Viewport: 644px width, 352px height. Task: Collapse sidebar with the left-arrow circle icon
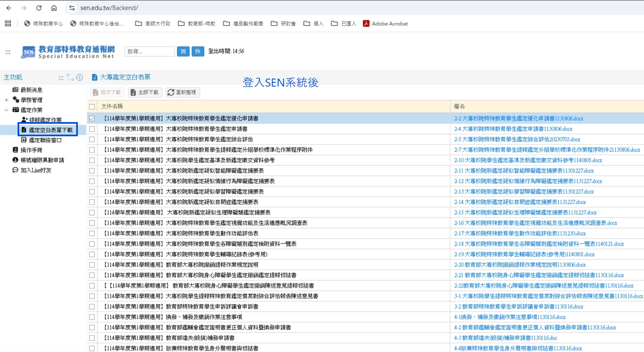point(80,77)
